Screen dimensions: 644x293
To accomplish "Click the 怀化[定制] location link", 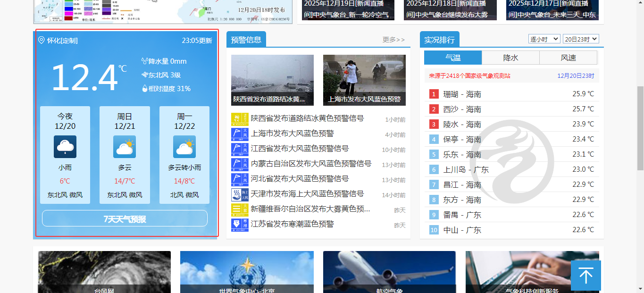I will click(x=62, y=41).
